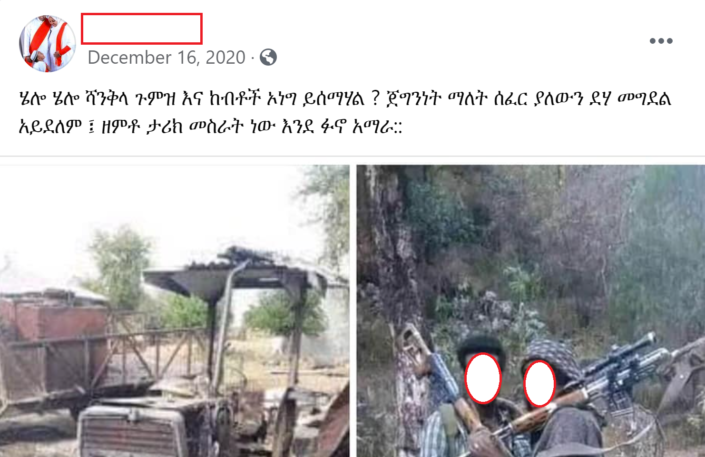This screenshot has width=705, height=457.
Task: Click the Amharic post text
Action: (x=345, y=112)
